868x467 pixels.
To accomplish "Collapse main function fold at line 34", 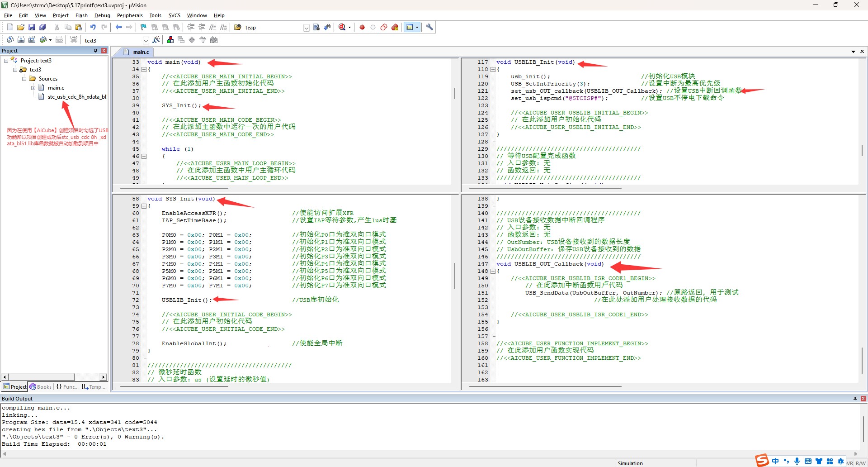I will pos(144,69).
